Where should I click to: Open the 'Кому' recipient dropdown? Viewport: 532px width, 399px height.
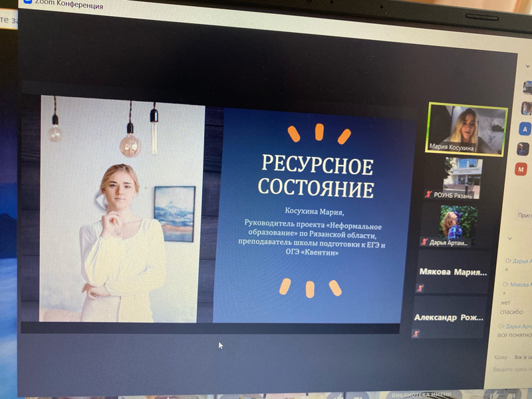point(520,357)
